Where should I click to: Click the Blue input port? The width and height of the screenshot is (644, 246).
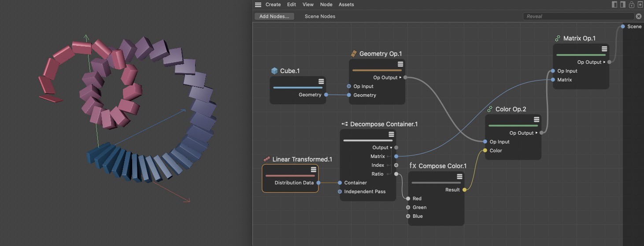click(408, 216)
